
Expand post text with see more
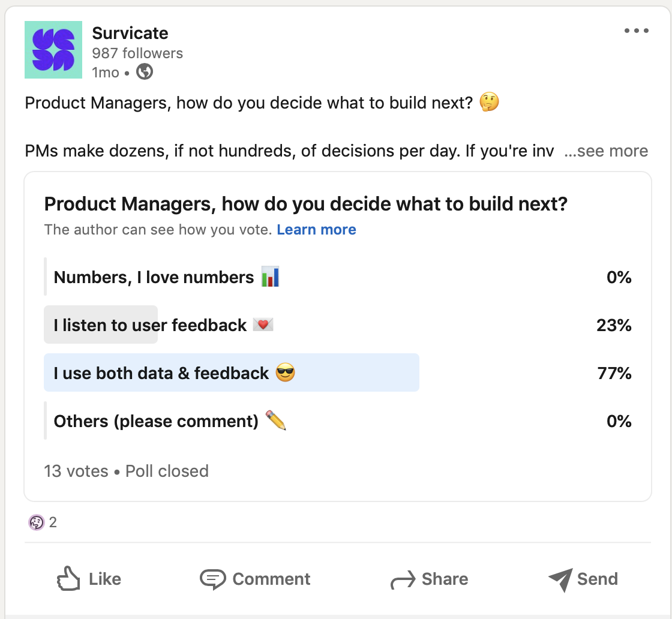(606, 151)
